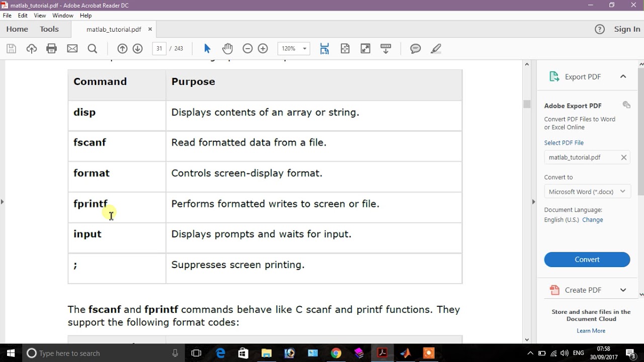Zoom in with the plus icon
The image size is (644, 362).
pos(263,49)
